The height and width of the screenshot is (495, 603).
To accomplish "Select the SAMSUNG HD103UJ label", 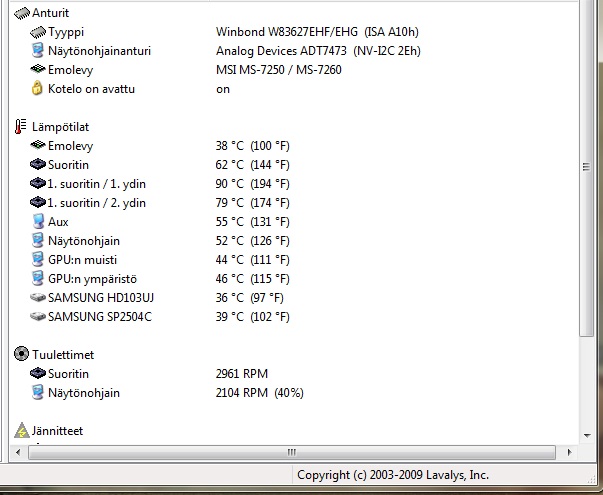I will pos(101,298).
